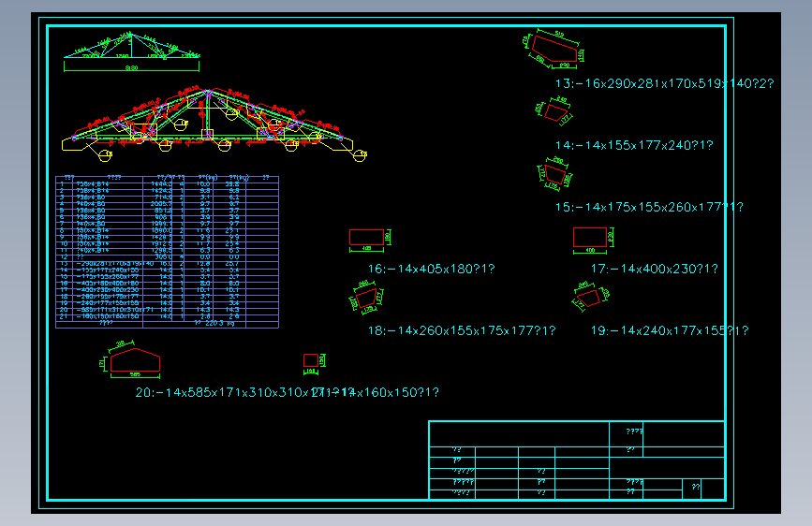This screenshot has width=812, height=526.
Task: Click the 2005.7 length cell in row 4
Action: 162,204
